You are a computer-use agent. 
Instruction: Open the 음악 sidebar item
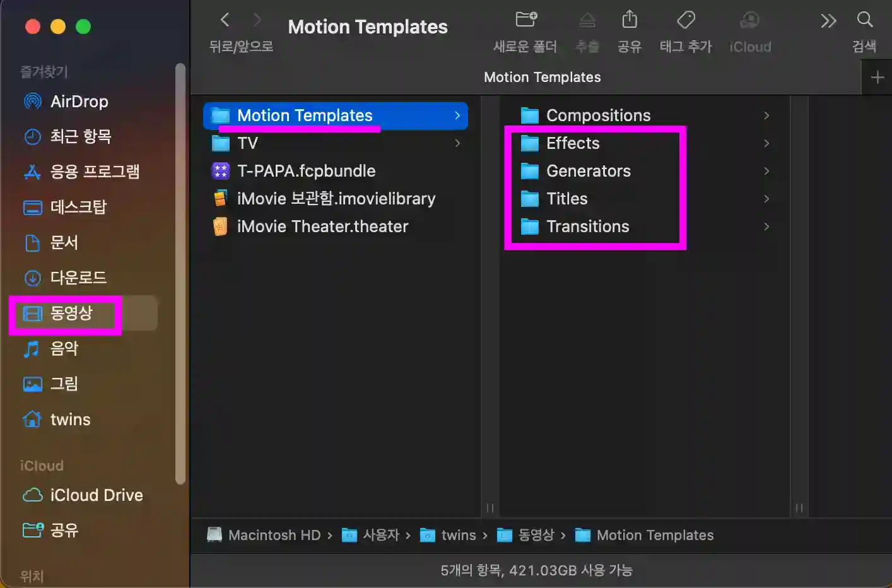(65, 348)
